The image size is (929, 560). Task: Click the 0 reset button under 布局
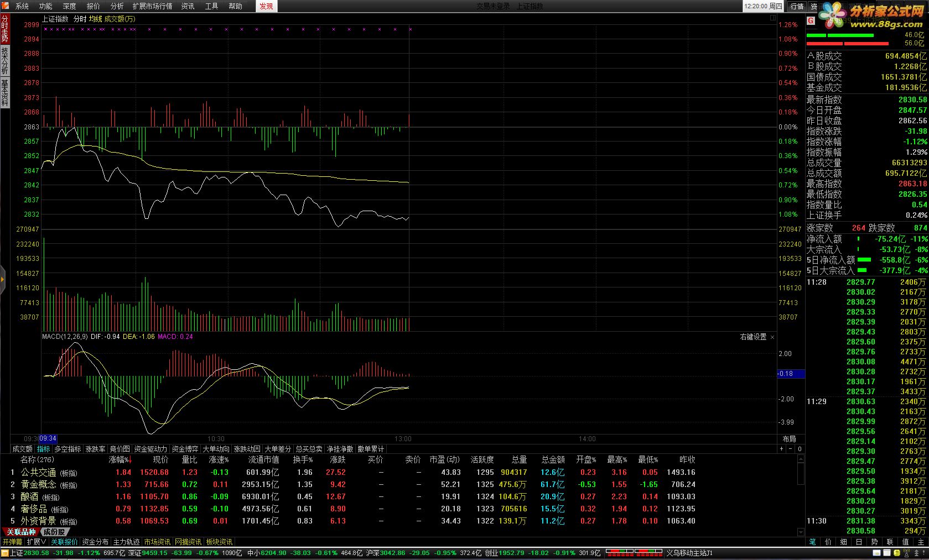point(800,449)
